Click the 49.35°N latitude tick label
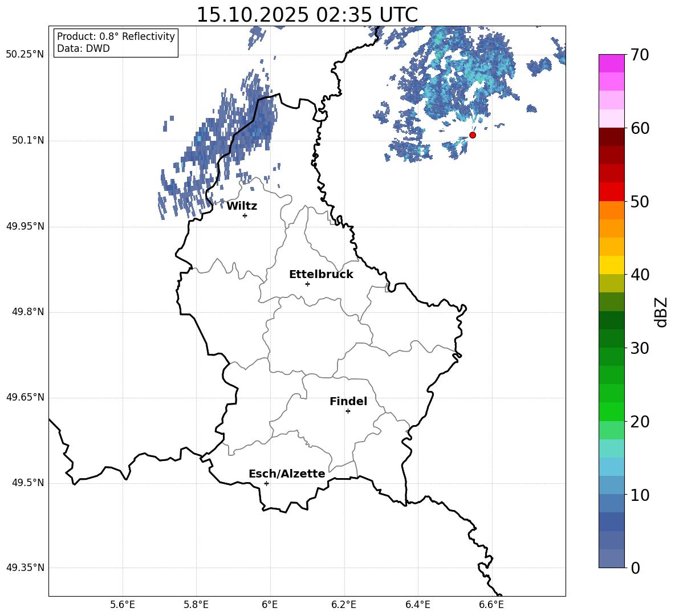 coord(25,568)
